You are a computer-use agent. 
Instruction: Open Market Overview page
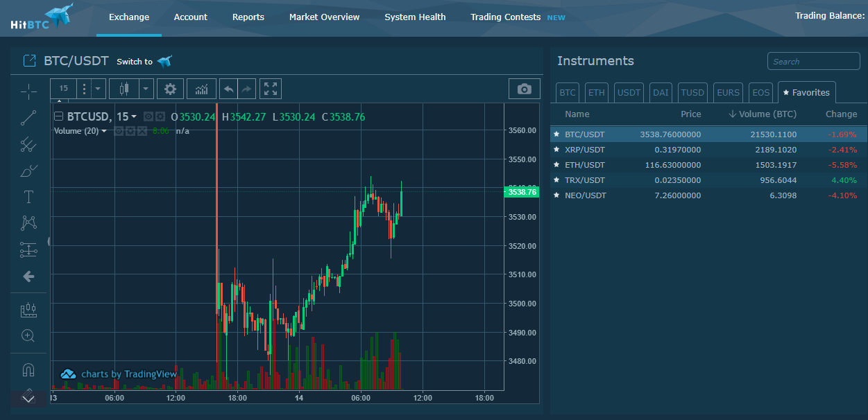[x=325, y=17]
